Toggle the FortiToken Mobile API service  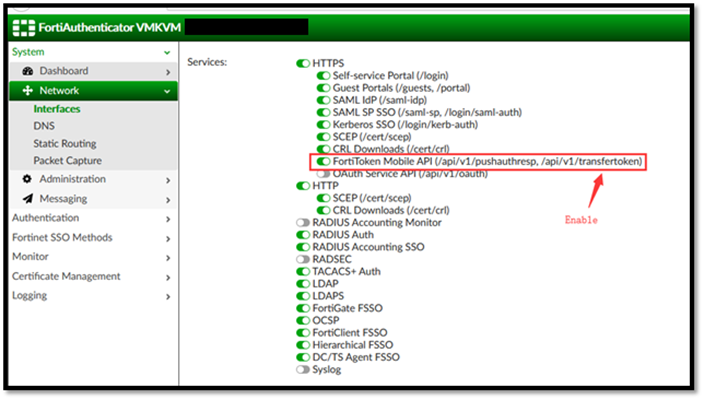[324, 161]
